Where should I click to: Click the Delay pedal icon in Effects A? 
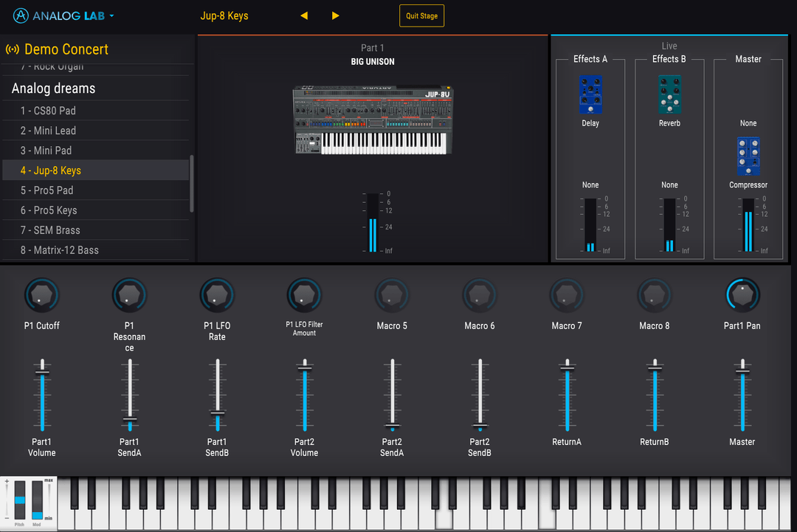[590, 94]
